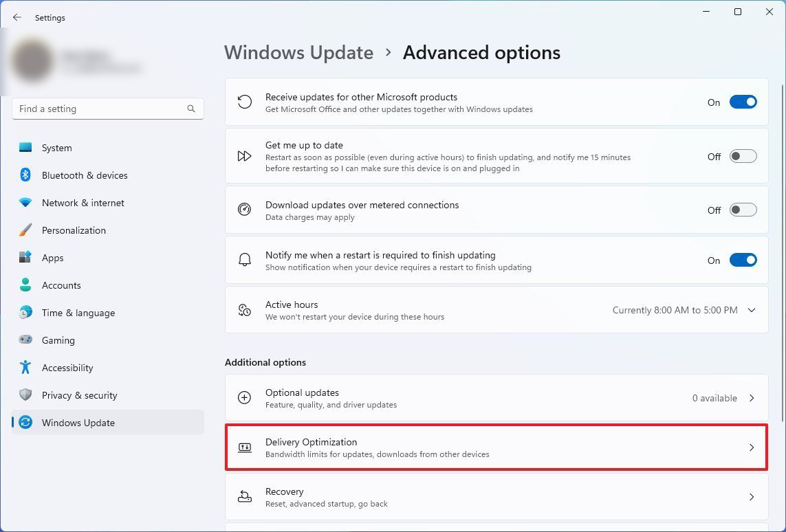This screenshot has height=532, width=786.
Task: Click the 0 available text
Action: (714, 398)
